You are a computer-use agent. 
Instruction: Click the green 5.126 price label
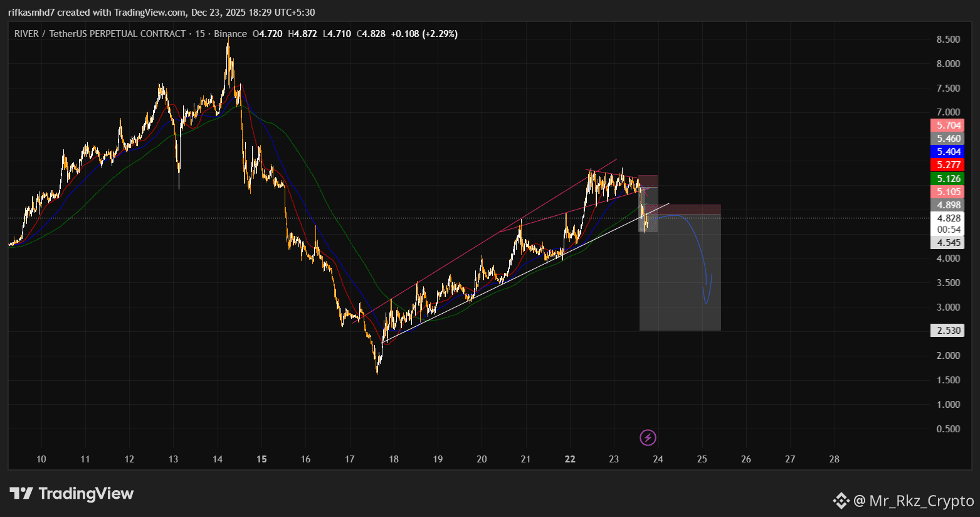[947, 179]
